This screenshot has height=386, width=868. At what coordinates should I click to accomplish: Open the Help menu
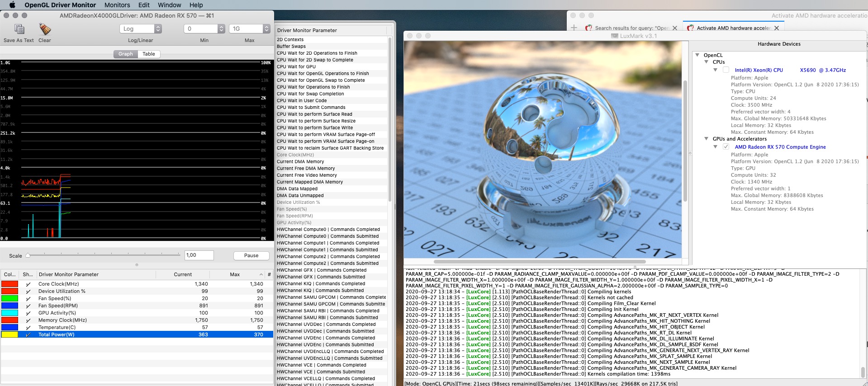(x=196, y=5)
